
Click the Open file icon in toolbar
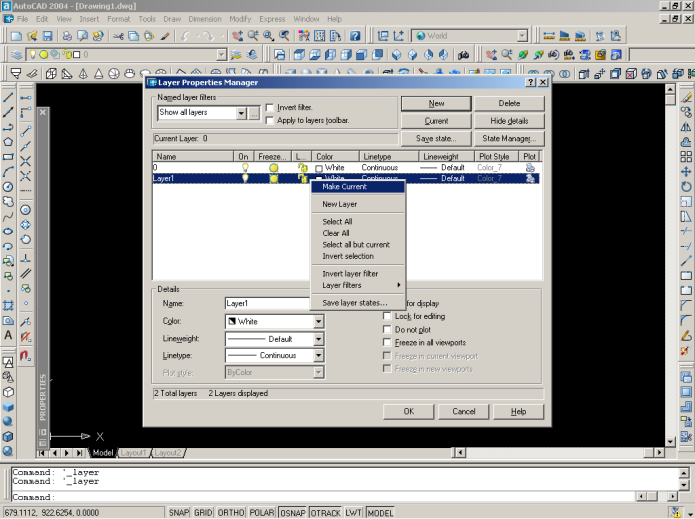tap(31, 36)
